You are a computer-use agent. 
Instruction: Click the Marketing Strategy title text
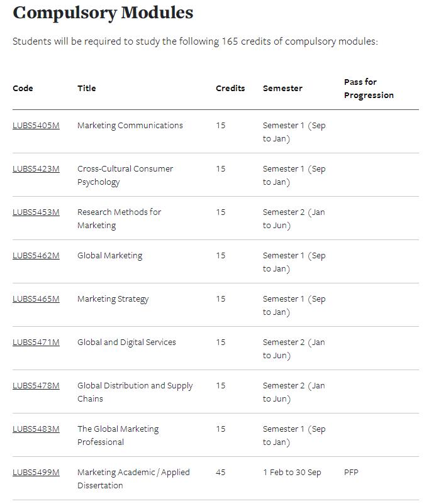coord(113,299)
